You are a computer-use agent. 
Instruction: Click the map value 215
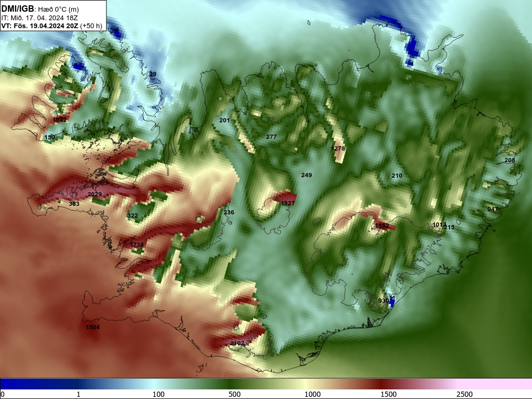449,227
